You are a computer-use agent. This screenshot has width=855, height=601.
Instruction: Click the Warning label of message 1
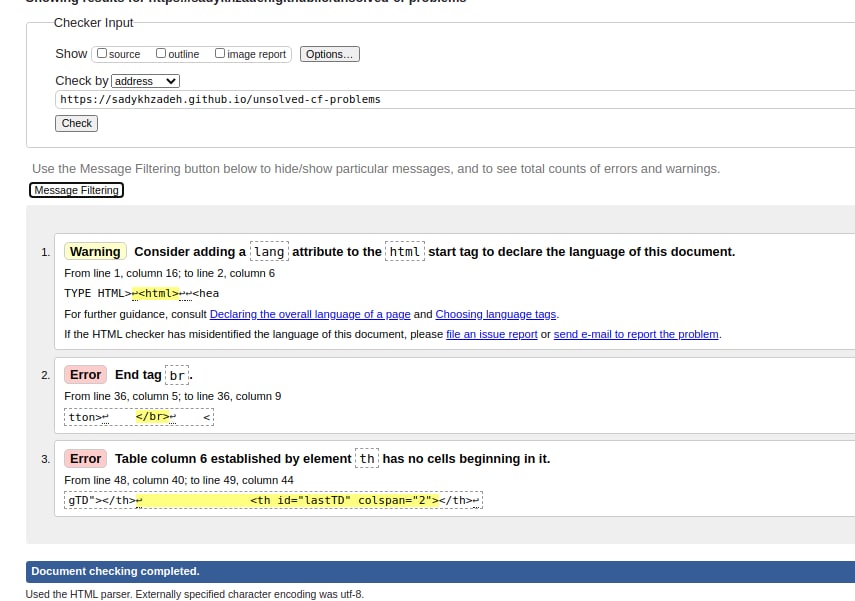click(x=95, y=251)
